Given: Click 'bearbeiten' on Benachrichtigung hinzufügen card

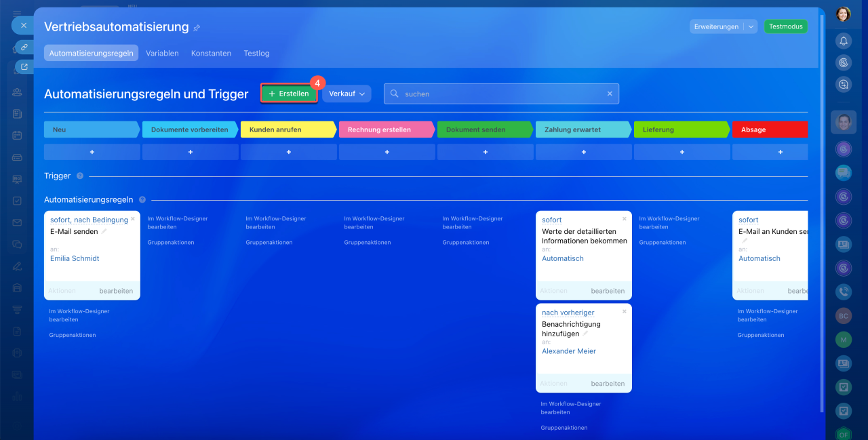Looking at the screenshot, I should (608, 384).
